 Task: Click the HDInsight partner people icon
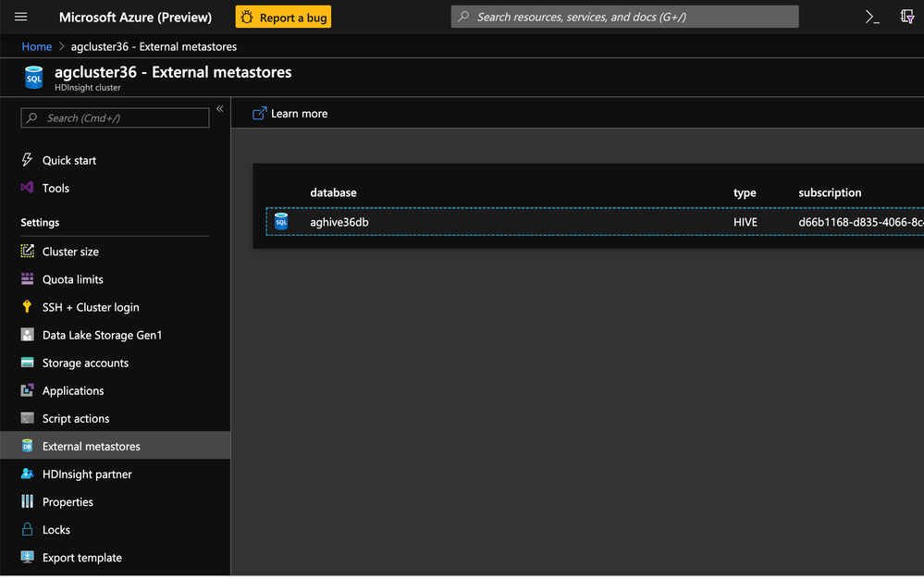pyautogui.click(x=27, y=473)
